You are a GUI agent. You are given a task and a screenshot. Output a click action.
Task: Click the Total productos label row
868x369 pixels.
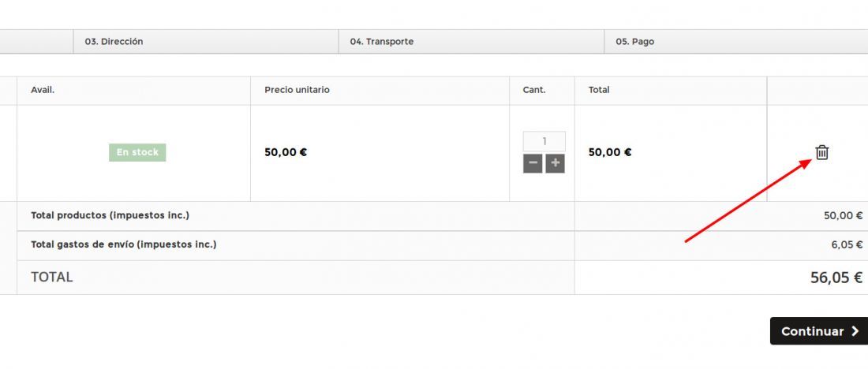pyautogui.click(x=296, y=216)
